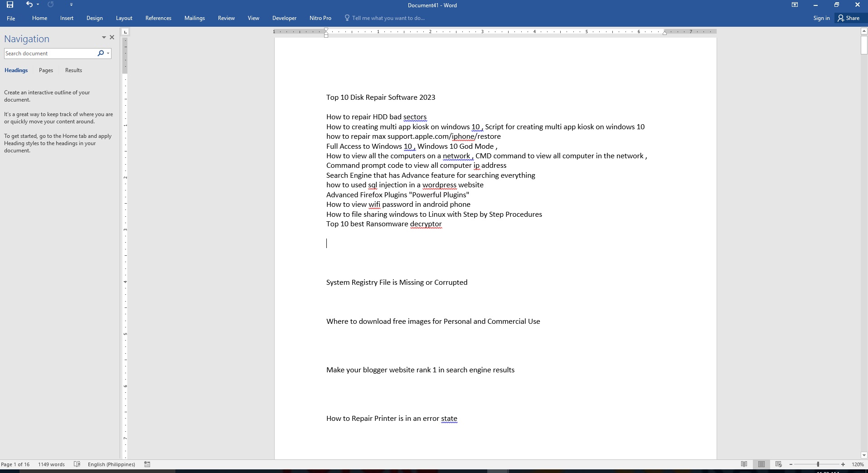The image size is (868, 473).
Task: Open Ribbon Display Options
Action: (x=795, y=5)
